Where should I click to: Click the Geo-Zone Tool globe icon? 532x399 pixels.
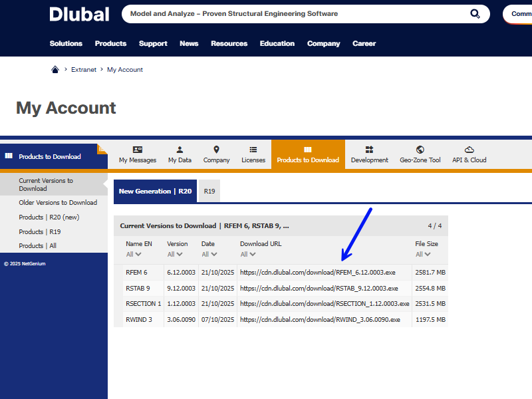tap(420, 150)
